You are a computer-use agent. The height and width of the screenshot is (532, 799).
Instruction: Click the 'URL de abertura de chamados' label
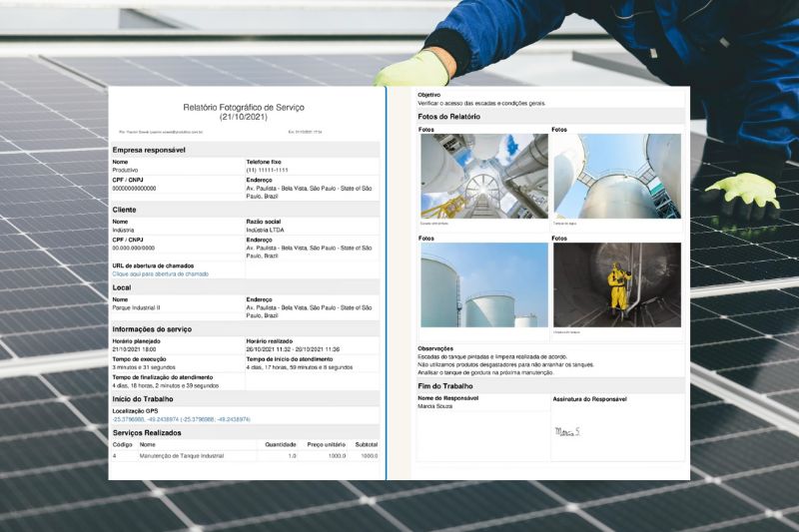(x=153, y=266)
